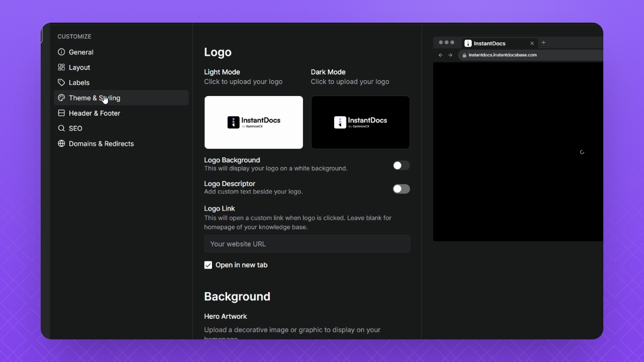The width and height of the screenshot is (644, 362).
Task: Click the Theme & Styling palette icon
Action: pos(61,98)
